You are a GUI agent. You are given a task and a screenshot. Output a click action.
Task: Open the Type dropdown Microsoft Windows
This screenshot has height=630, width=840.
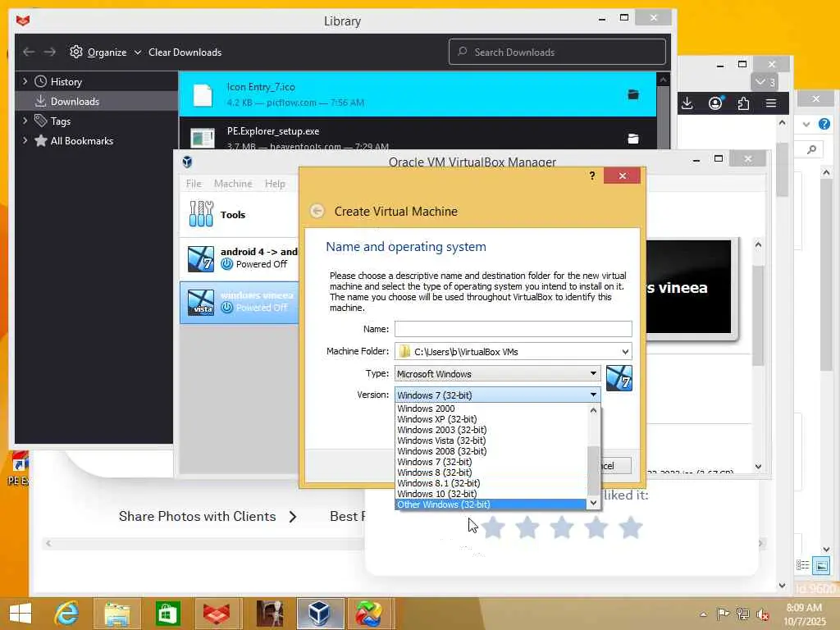point(497,373)
